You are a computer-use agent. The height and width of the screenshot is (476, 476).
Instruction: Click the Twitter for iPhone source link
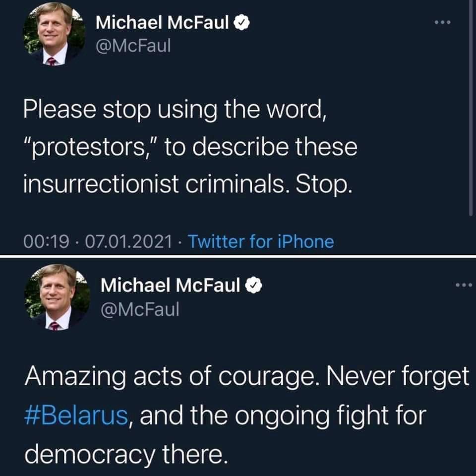[261, 242]
